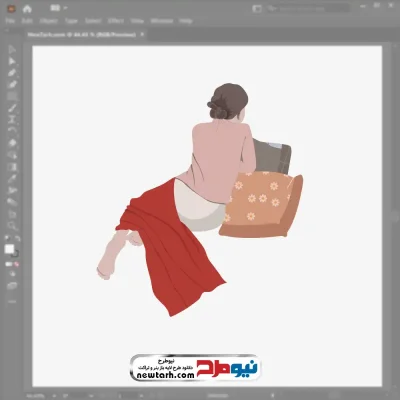Select the Eraser tool
This screenshot has width=400, height=400.
12,143
